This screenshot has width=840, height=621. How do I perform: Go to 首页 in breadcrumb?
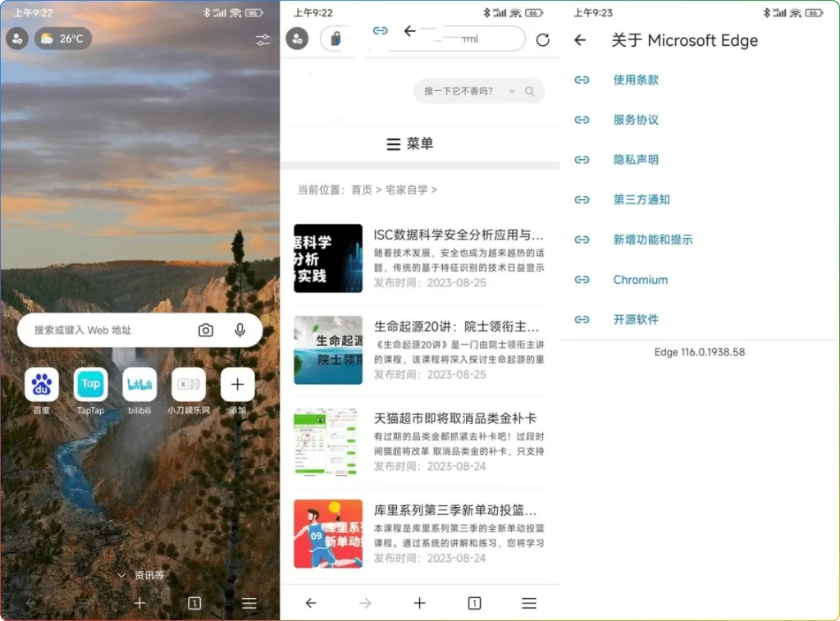pos(362,189)
